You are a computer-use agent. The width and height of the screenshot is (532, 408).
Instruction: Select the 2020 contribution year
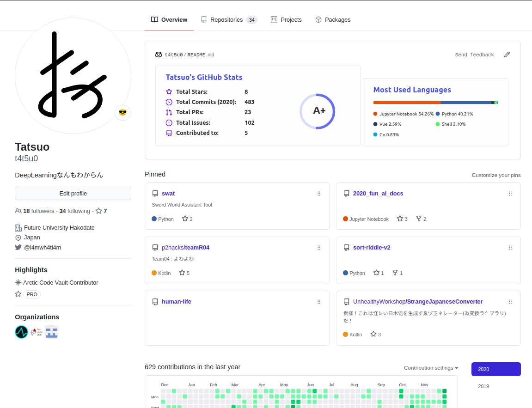tap(496, 369)
